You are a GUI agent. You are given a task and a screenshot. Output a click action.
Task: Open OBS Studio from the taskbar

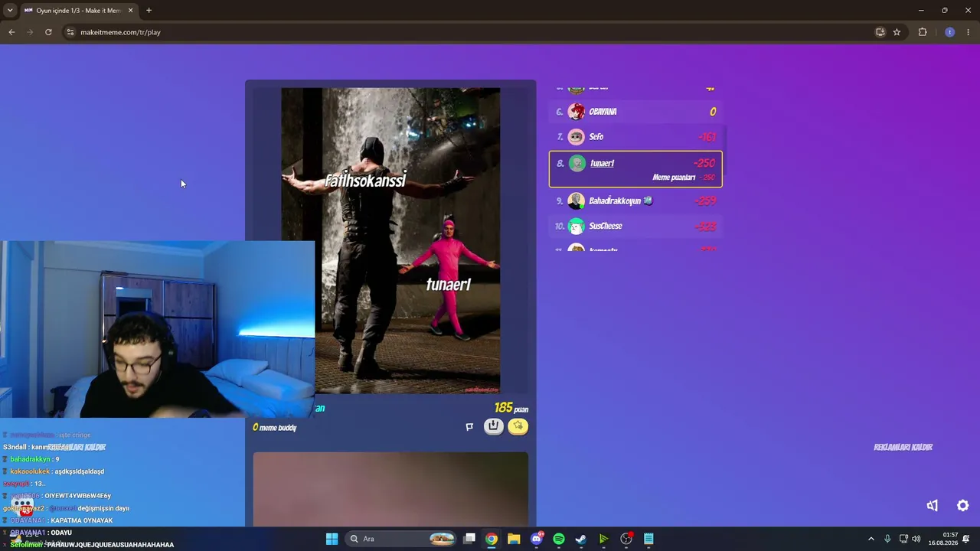626,539
